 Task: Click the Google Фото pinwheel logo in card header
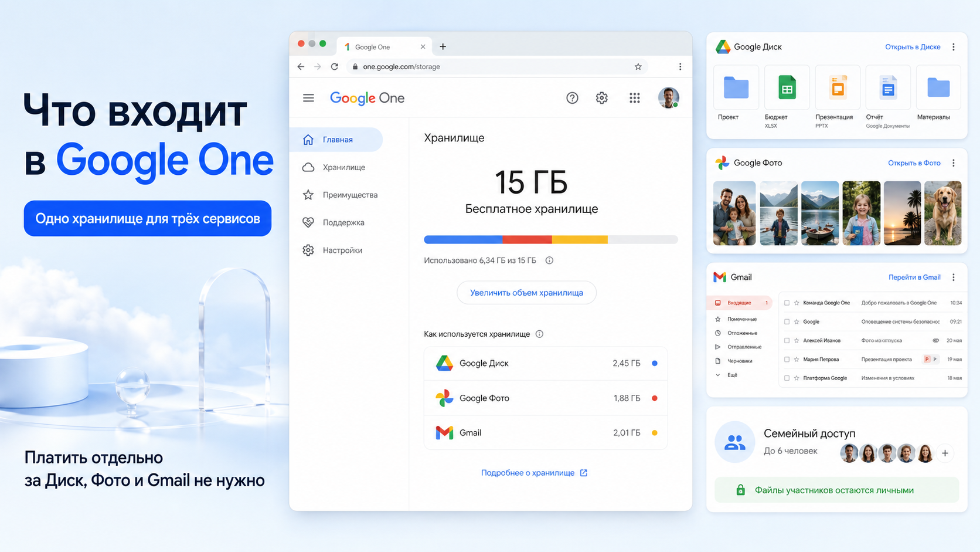click(x=722, y=163)
